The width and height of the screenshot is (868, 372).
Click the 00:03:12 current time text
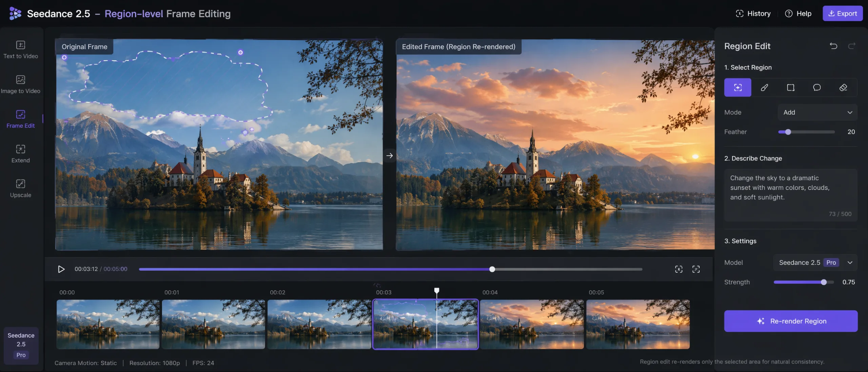click(x=86, y=269)
